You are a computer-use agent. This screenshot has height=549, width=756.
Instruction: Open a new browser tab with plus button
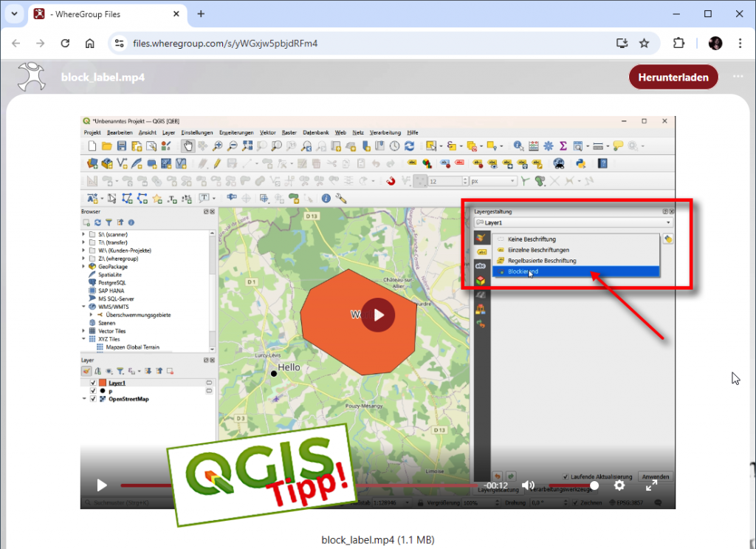(x=201, y=15)
